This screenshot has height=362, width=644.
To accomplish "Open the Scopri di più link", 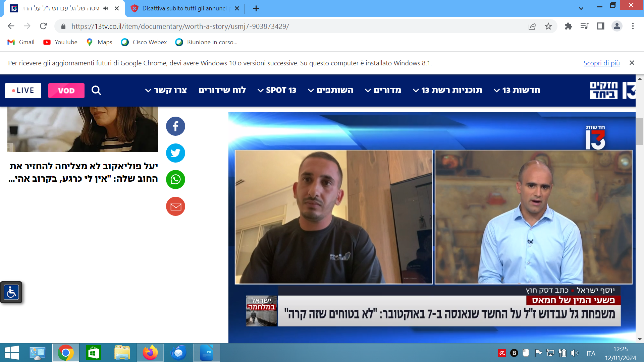I will [601, 63].
